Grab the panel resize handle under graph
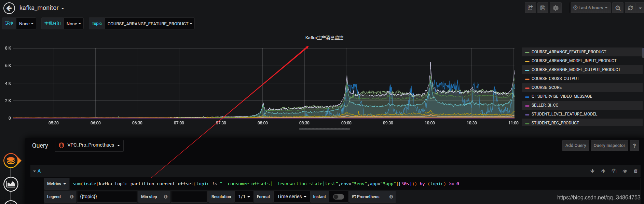 tap(324, 129)
